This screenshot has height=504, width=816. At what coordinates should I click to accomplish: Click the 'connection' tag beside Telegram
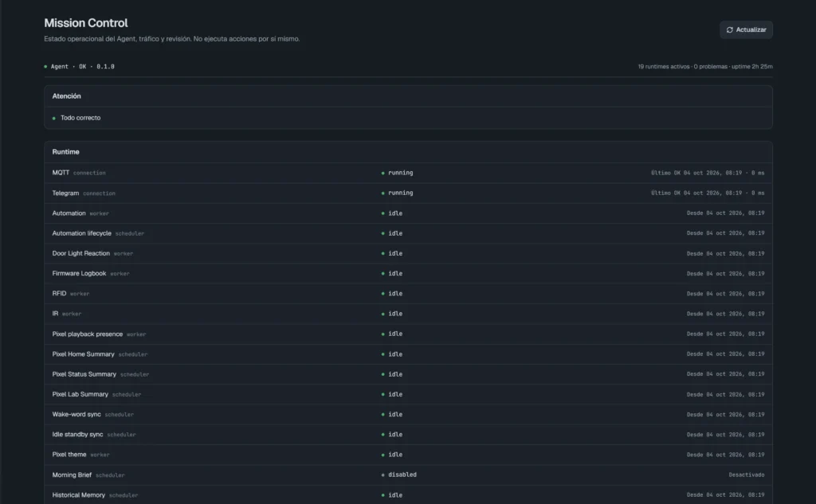[x=100, y=193]
